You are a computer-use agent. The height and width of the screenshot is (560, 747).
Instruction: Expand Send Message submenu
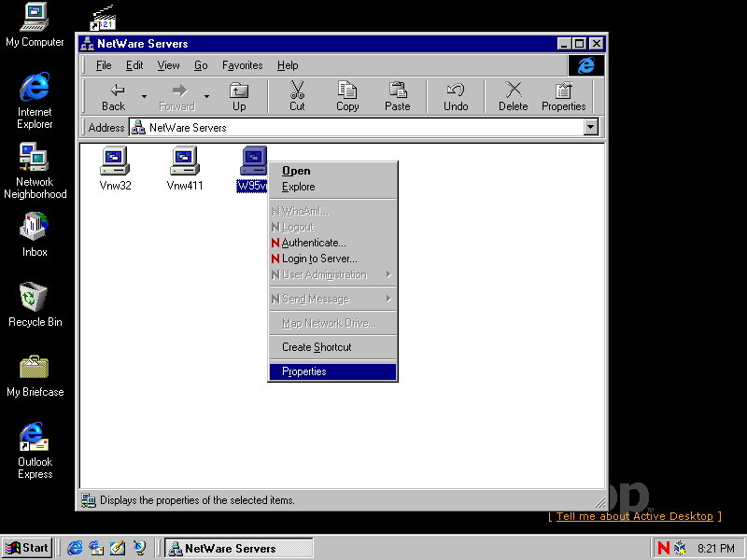[332, 299]
